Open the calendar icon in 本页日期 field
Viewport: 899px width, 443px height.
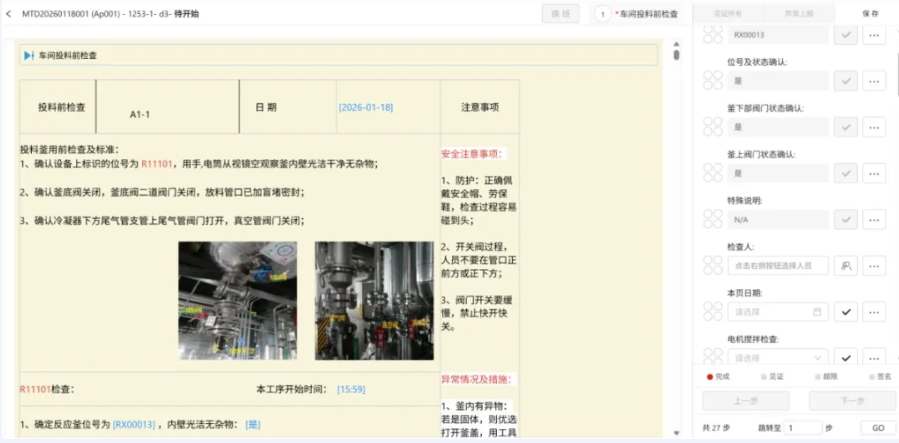point(817,312)
